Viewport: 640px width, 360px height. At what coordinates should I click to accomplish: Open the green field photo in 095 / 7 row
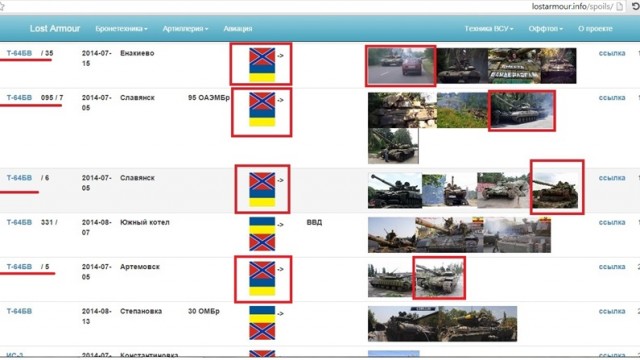click(x=463, y=110)
